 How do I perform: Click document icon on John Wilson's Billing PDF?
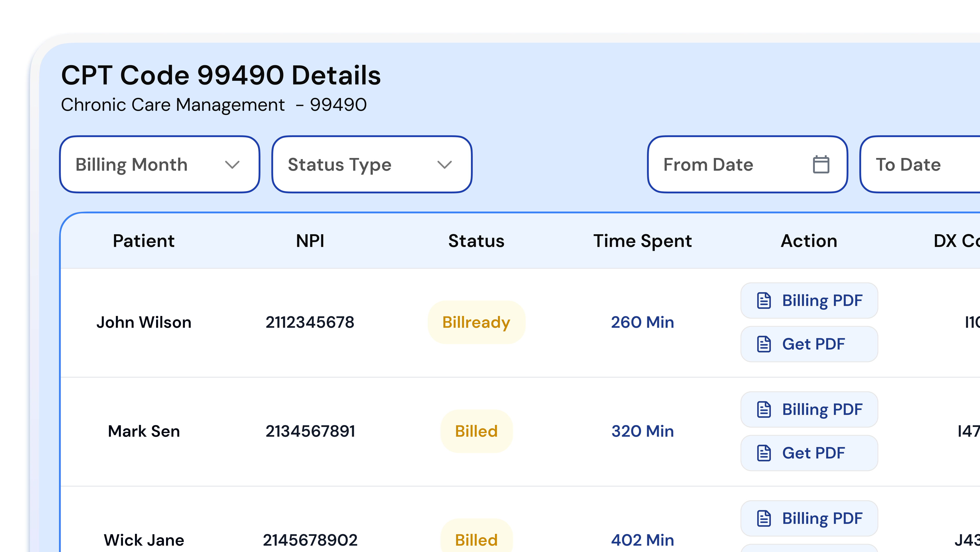pos(764,300)
